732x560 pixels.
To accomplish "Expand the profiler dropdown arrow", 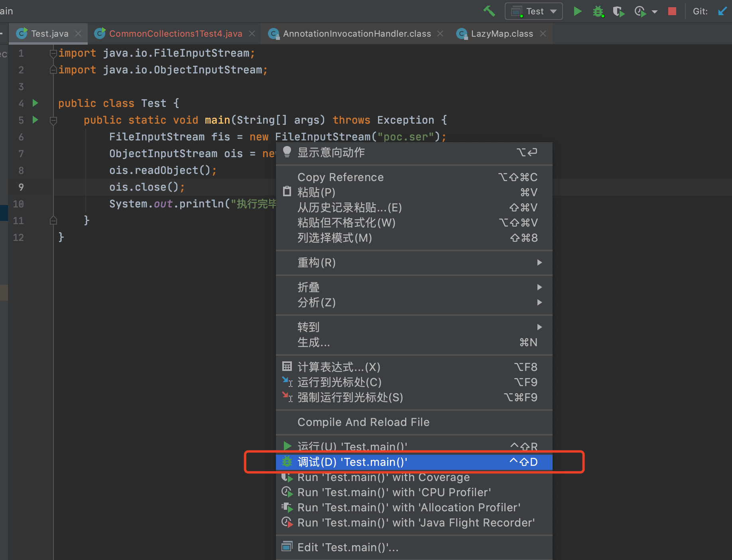I will pyautogui.click(x=655, y=12).
